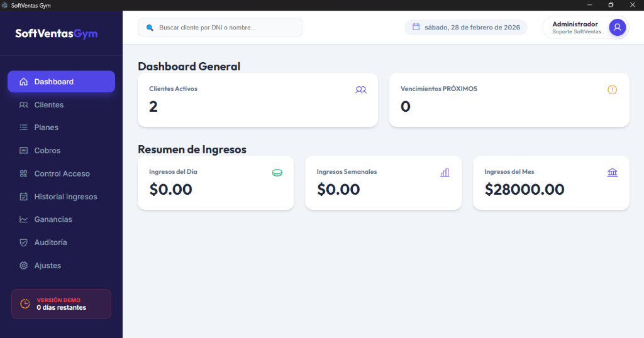This screenshot has width=644, height=338.
Task: Close the SoftVentas Gym window
Action: 633,5
